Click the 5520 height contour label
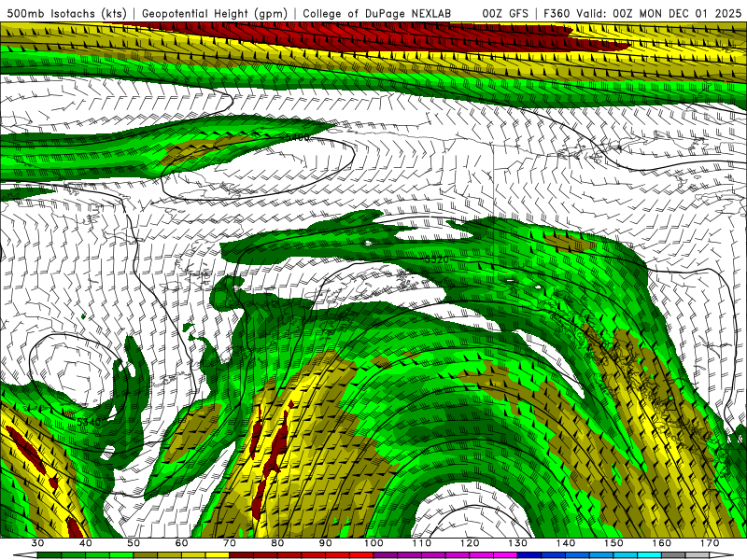This screenshot has width=747, height=560. [436, 259]
